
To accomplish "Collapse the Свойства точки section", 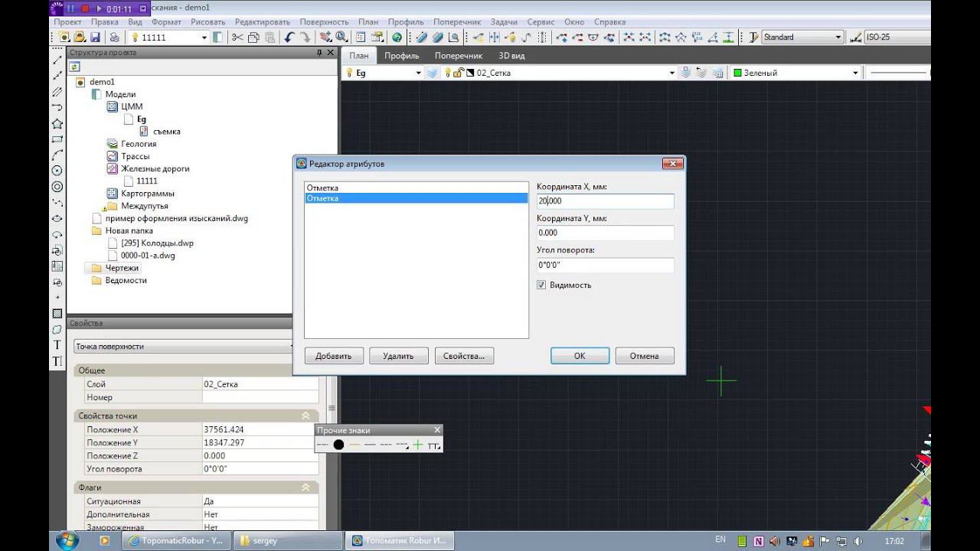I will pos(305,416).
